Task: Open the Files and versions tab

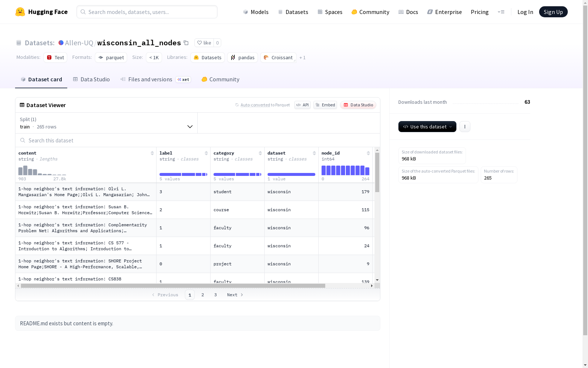Action: 156,79
